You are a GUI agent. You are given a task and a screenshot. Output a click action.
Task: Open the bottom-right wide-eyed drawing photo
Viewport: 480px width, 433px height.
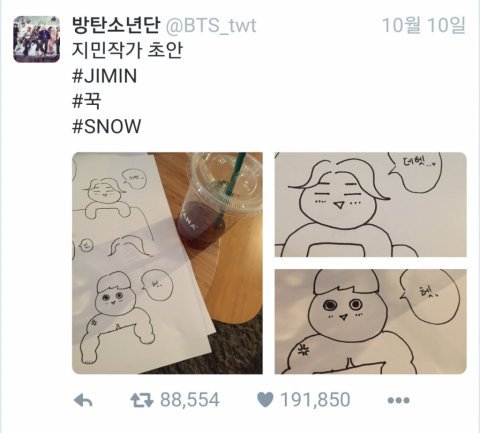click(371, 322)
